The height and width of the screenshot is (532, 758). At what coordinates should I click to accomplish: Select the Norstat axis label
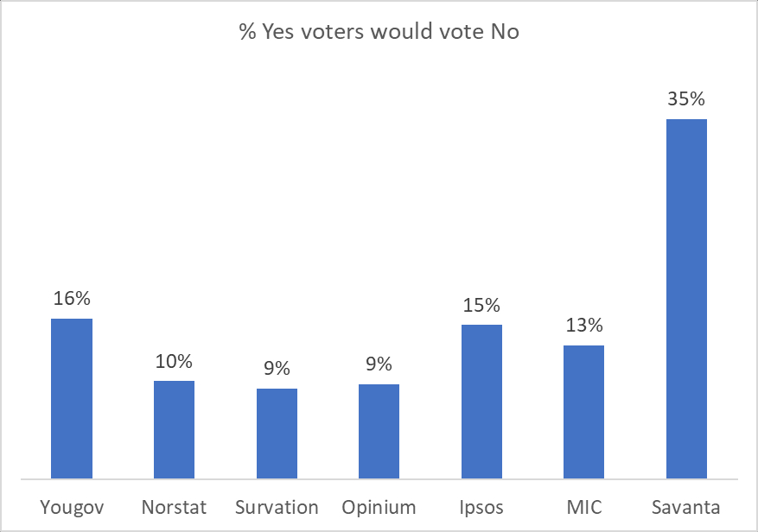(x=174, y=507)
